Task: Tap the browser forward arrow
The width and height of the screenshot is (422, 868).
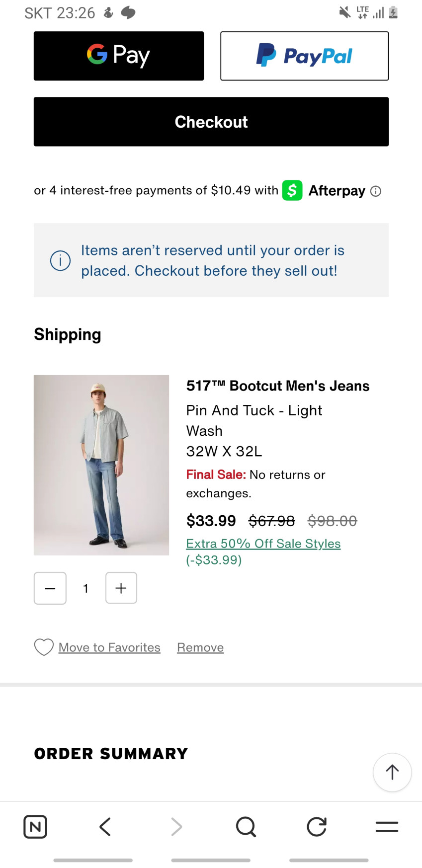Action: (x=176, y=827)
